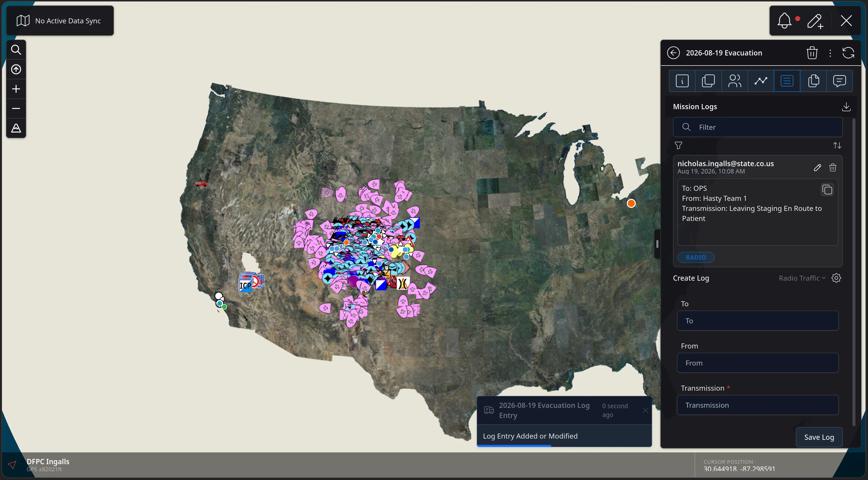Switch to the mission info tab
Viewport: 868px width, 480px height.
click(x=682, y=81)
